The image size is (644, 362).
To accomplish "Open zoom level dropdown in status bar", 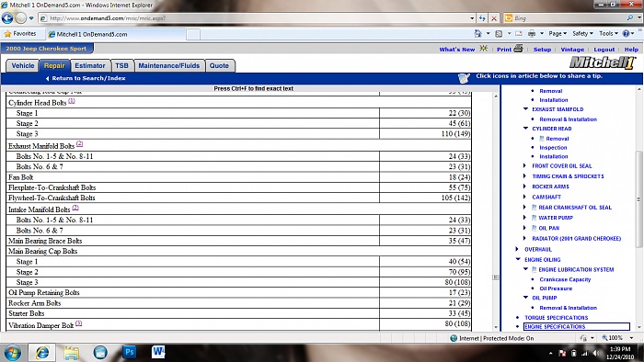I will point(631,338).
